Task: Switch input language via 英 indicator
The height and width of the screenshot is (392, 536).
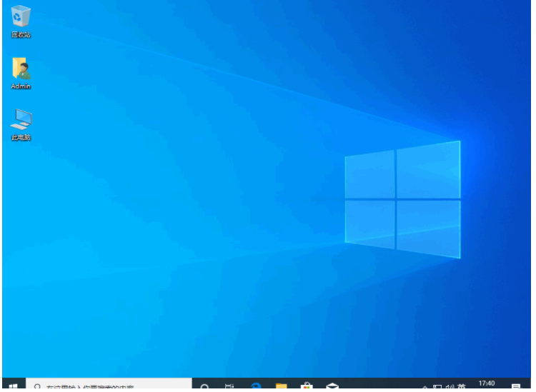Action: (x=462, y=387)
